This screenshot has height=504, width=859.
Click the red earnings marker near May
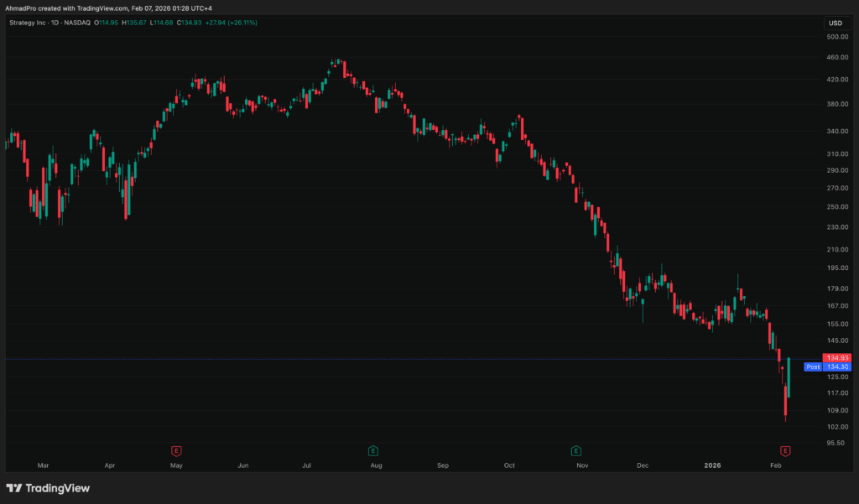[x=176, y=450]
